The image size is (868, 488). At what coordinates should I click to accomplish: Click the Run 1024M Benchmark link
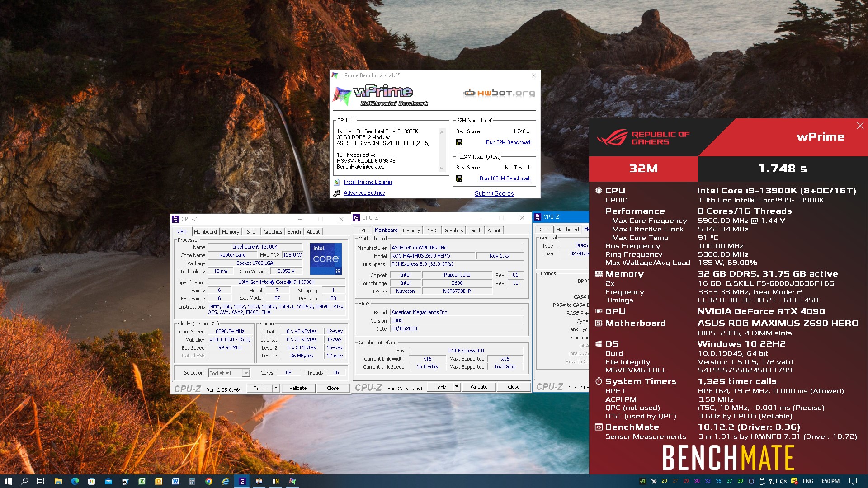click(x=505, y=178)
